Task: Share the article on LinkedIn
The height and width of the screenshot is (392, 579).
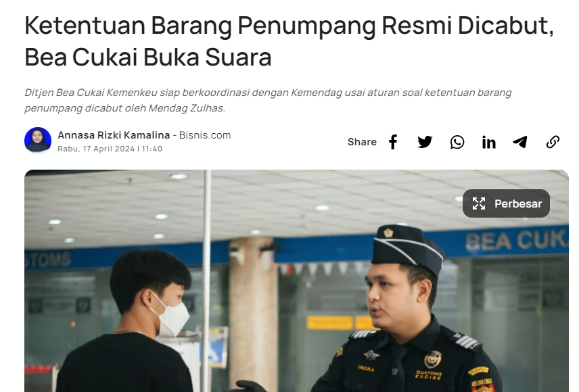Action: pos(488,142)
